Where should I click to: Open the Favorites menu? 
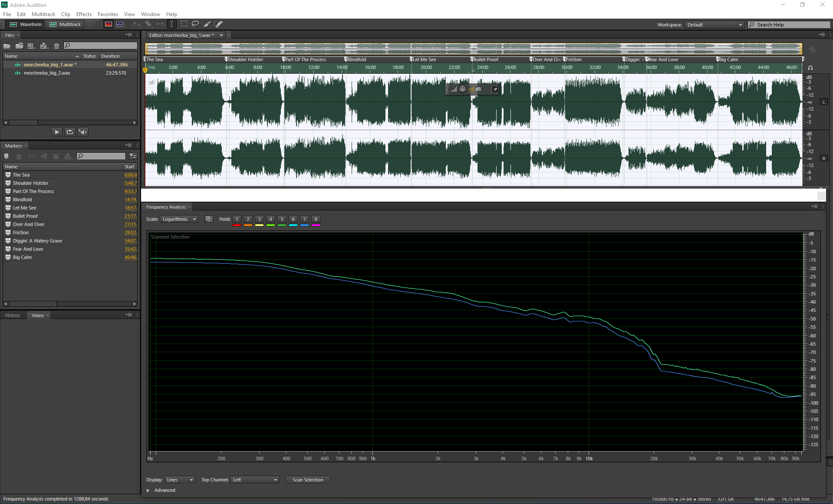point(108,14)
